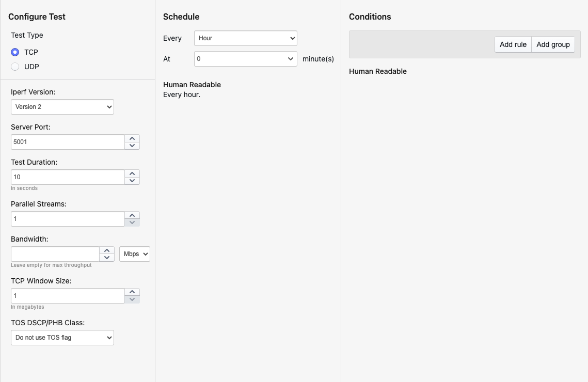Increase the Bandwidth value with up arrow

click(x=106, y=250)
